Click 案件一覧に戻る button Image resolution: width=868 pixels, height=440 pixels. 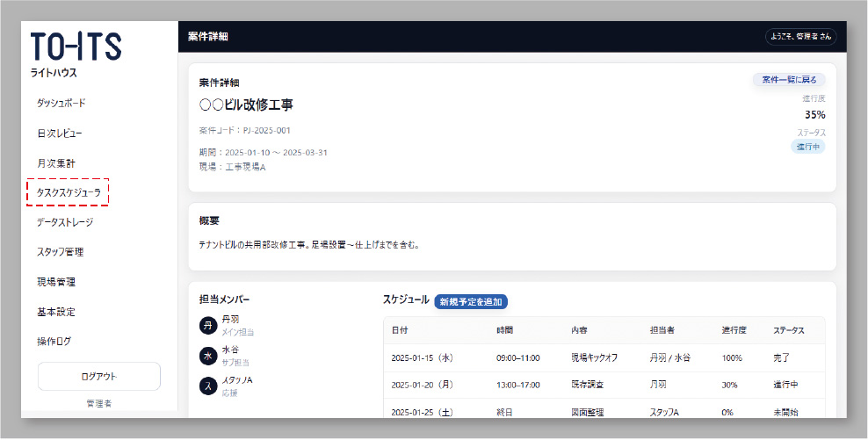(x=788, y=80)
